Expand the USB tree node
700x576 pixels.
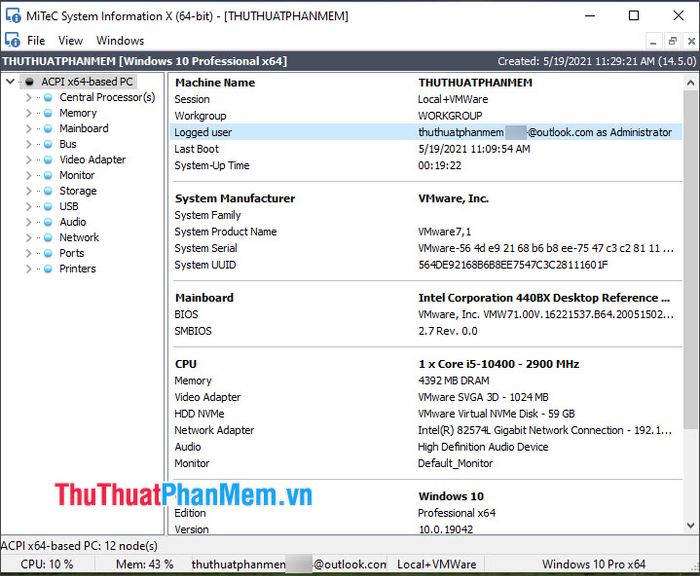click(29, 206)
